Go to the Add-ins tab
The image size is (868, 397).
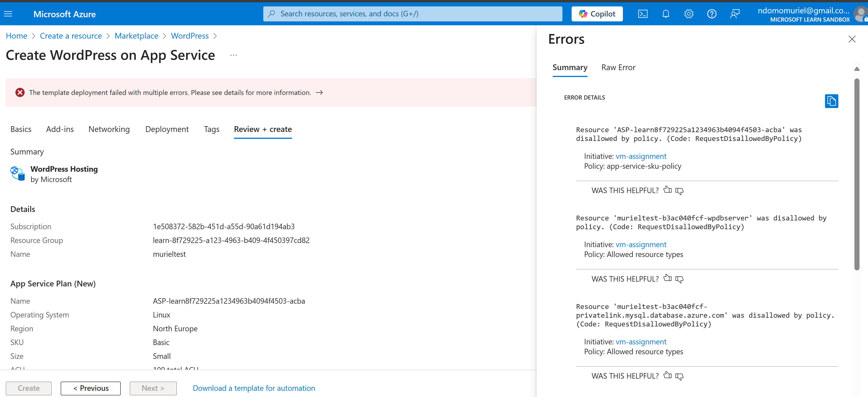60,129
